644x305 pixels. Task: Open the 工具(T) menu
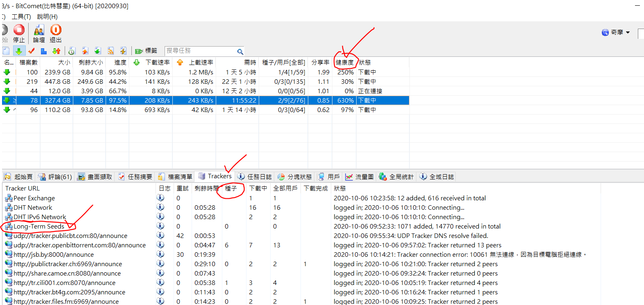(21, 16)
